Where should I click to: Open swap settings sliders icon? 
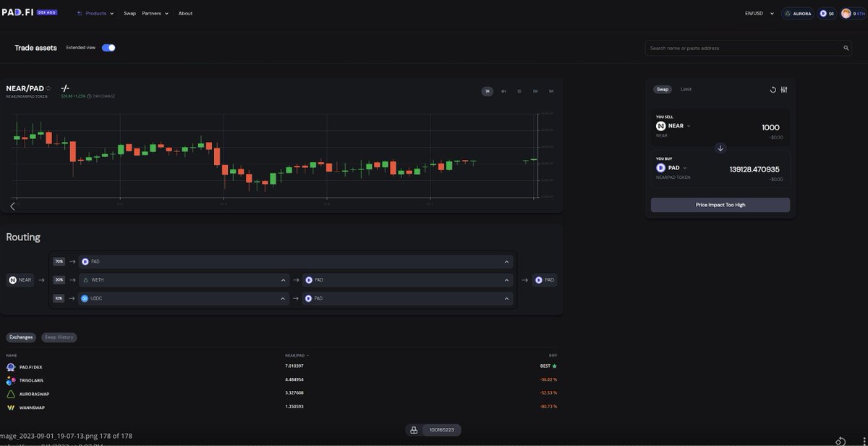point(784,90)
